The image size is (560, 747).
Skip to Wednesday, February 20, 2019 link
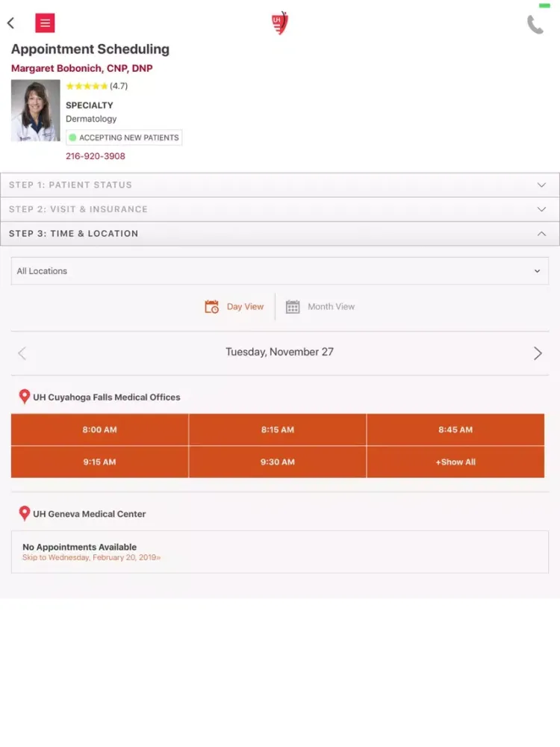(91, 557)
